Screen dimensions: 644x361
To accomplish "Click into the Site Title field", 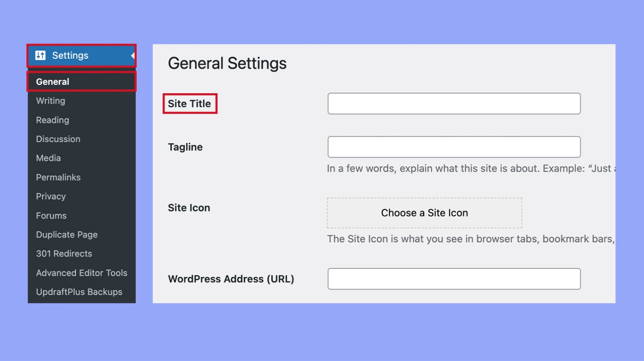I will 453,104.
